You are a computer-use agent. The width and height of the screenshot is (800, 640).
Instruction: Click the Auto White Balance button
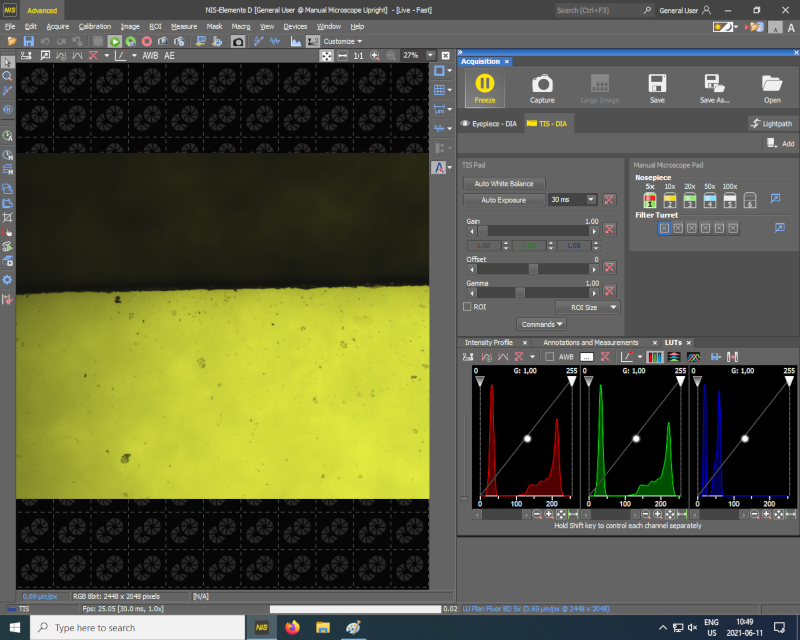(x=504, y=184)
